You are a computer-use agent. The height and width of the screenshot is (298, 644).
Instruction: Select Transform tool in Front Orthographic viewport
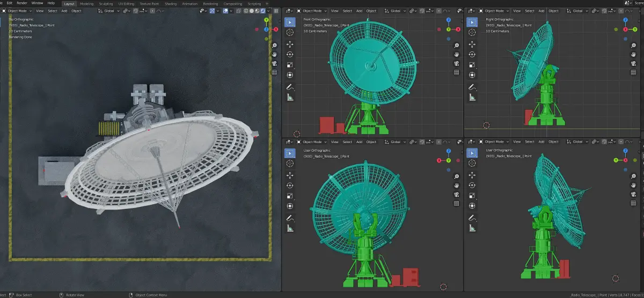[x=290, y=75]
